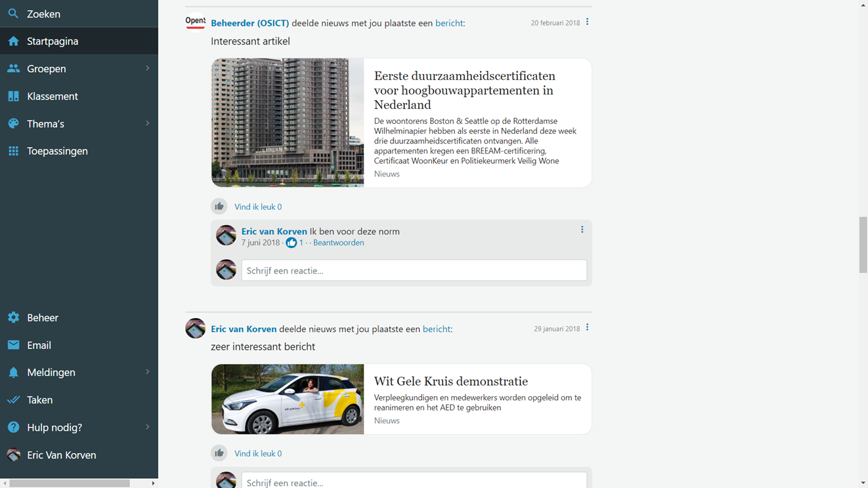Open the Klassement leaderboard icon
Image resolution: width=868 pixels, height=488 pixels.
point(13,96)
